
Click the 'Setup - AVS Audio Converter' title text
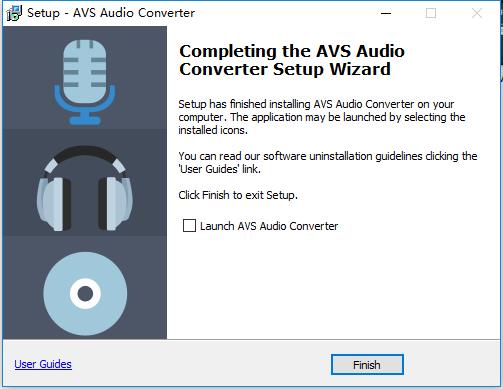111,13
